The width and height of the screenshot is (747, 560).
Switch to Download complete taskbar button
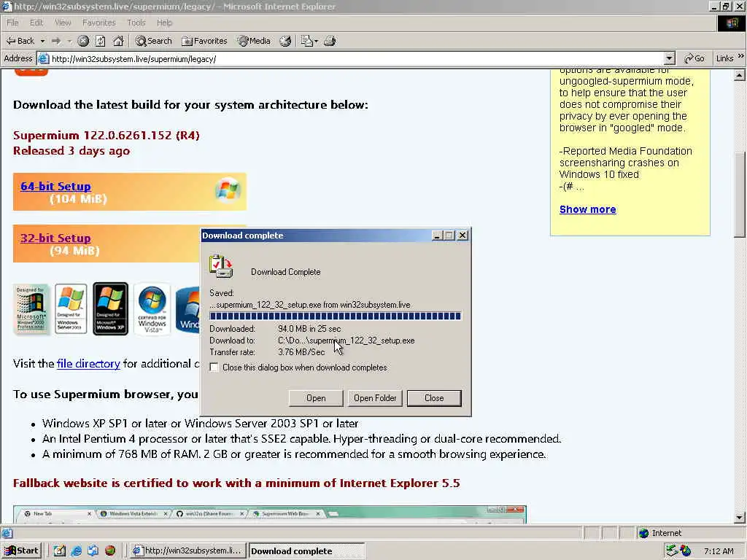307,551
